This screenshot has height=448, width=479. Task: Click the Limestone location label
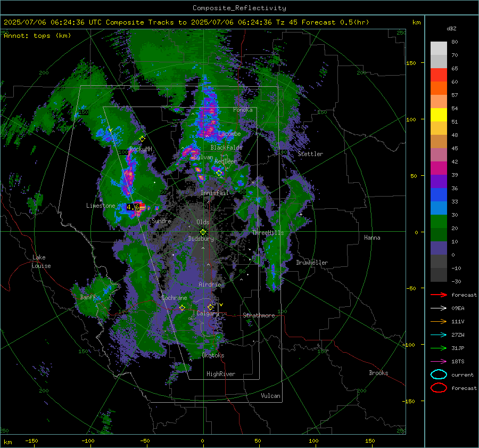[101, 206]
